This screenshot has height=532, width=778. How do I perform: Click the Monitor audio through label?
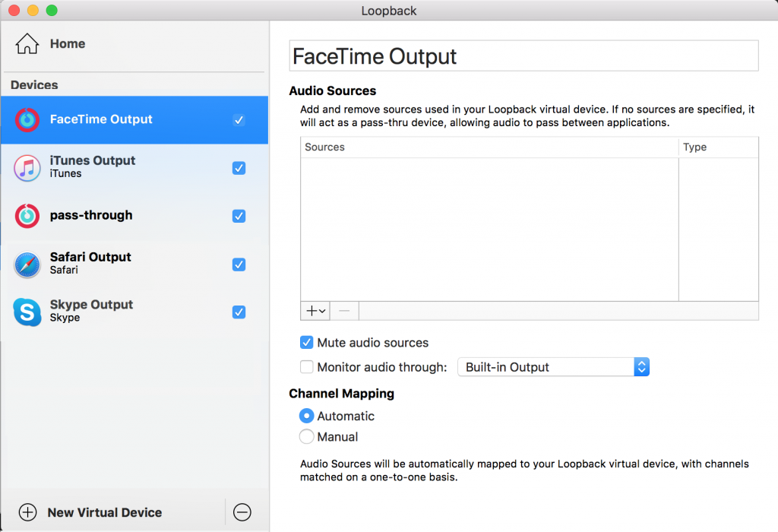point(382,367)
